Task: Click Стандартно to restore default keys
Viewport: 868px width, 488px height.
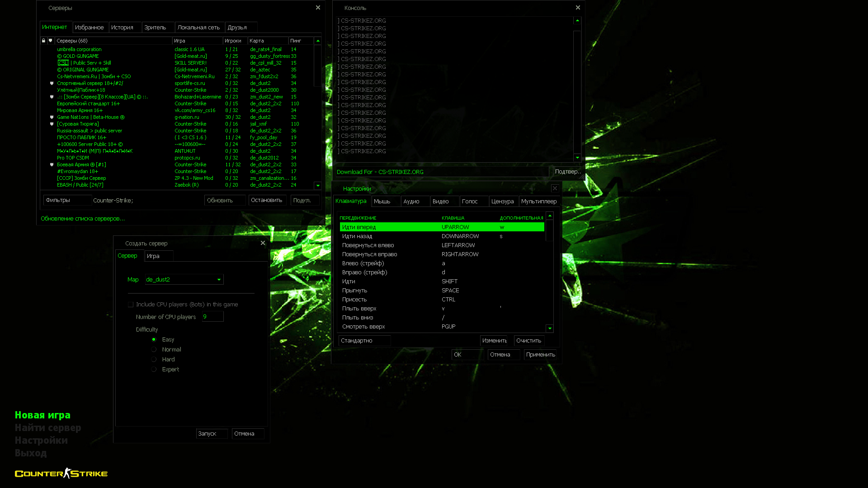Action: click(364, 341)
